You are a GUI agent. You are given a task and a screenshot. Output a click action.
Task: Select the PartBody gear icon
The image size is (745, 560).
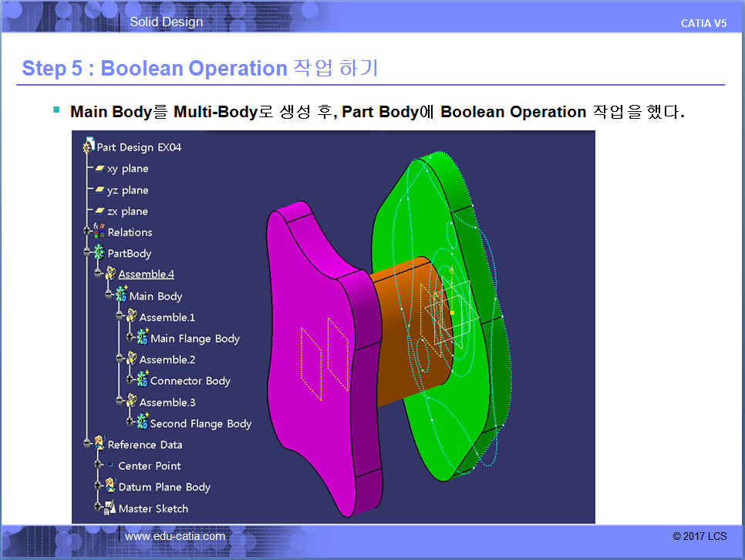click(99, 253)
